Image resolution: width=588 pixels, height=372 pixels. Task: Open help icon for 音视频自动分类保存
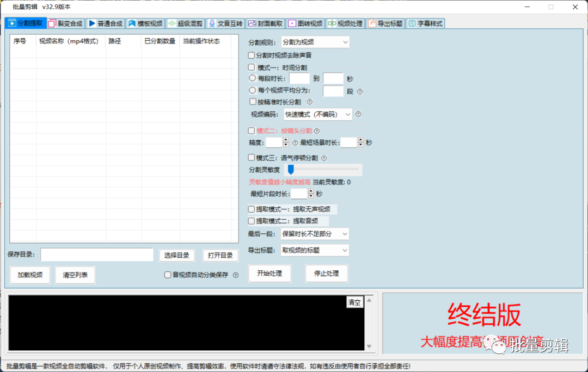[236, 275]
